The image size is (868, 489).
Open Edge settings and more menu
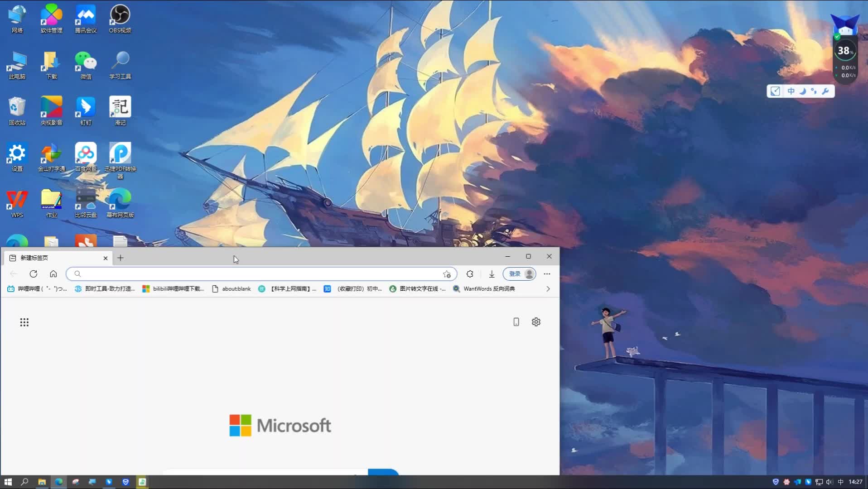click(547, 274)
